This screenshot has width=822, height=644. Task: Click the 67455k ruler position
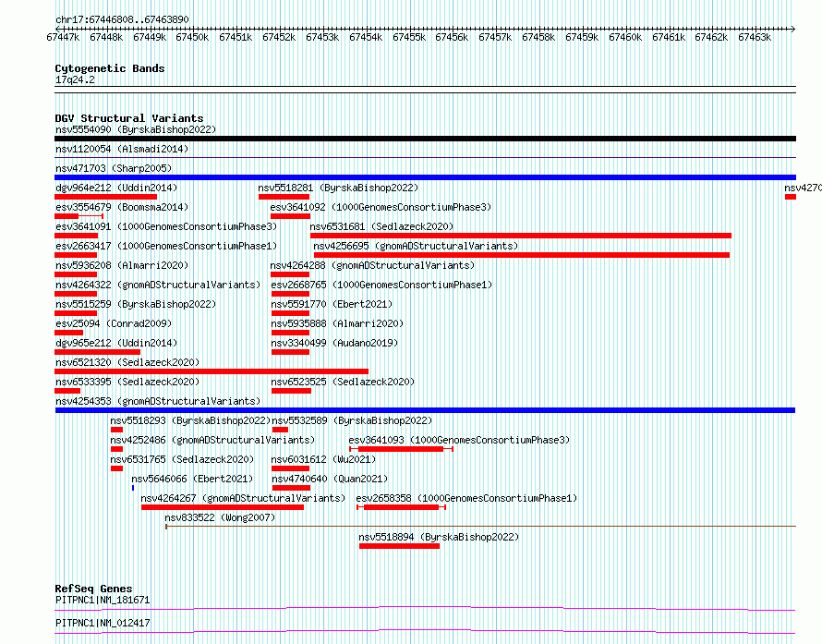click(x=409, y=37)
